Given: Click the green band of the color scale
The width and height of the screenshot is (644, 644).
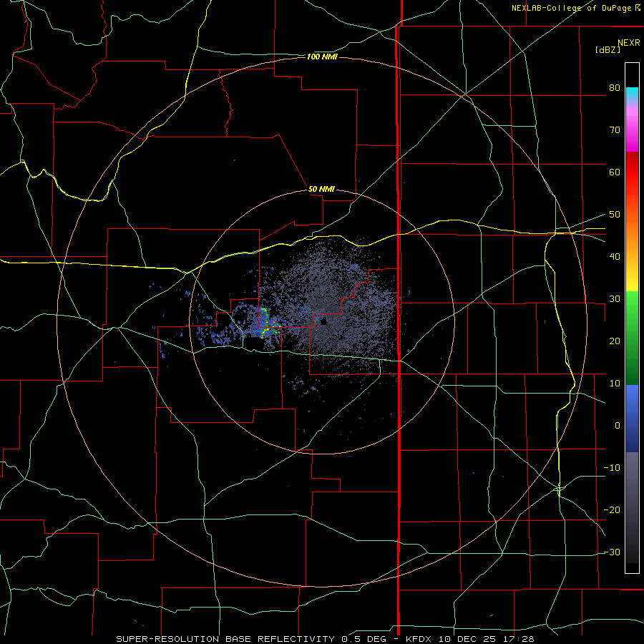Looking at the screenshot, I should pos(632,338).
